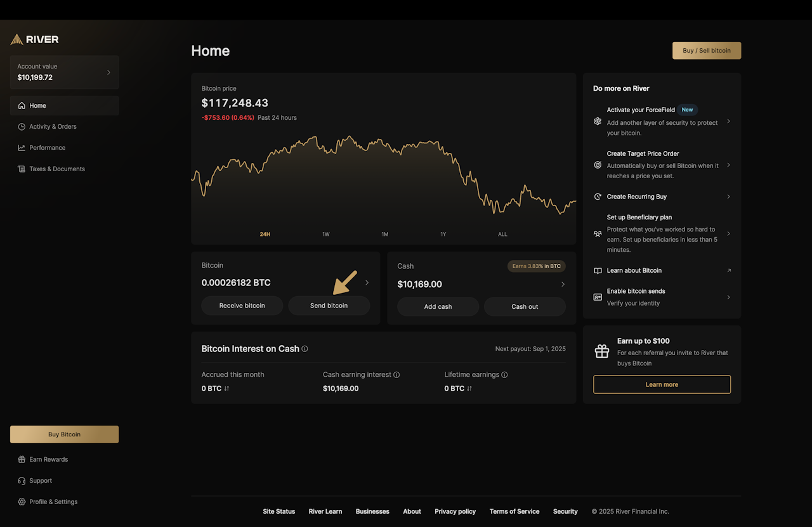This screenshot has height=527, width=812.
Task: Click the 0.00026182 BTC balance
Action: coord(236,283)
